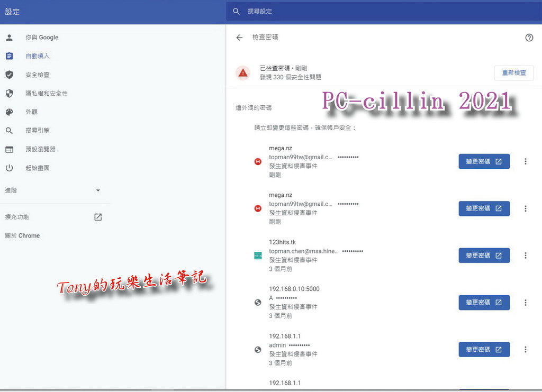Click the clipboard icon for 自動填入

pyautogui.click(x=10, y=56)
